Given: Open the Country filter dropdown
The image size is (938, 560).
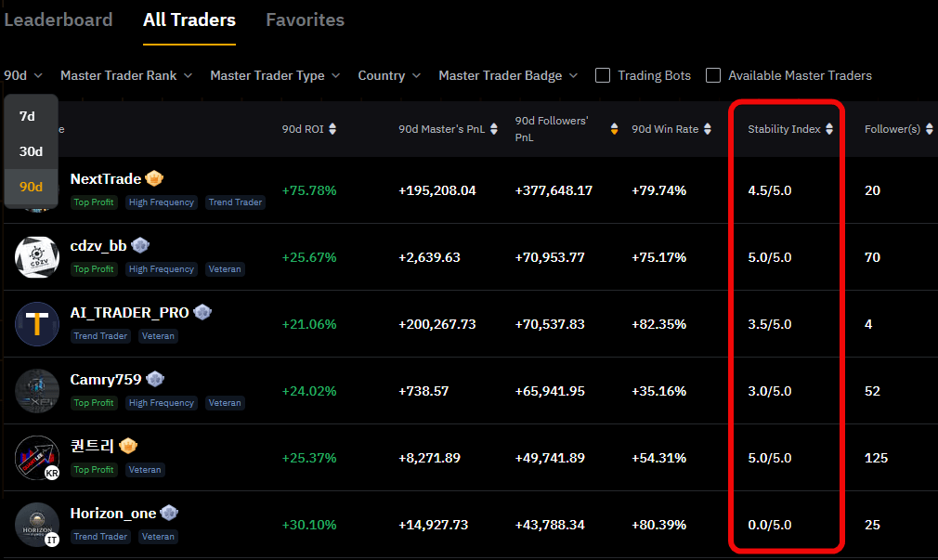Looking at the screenshot, I should coord(389,75).
